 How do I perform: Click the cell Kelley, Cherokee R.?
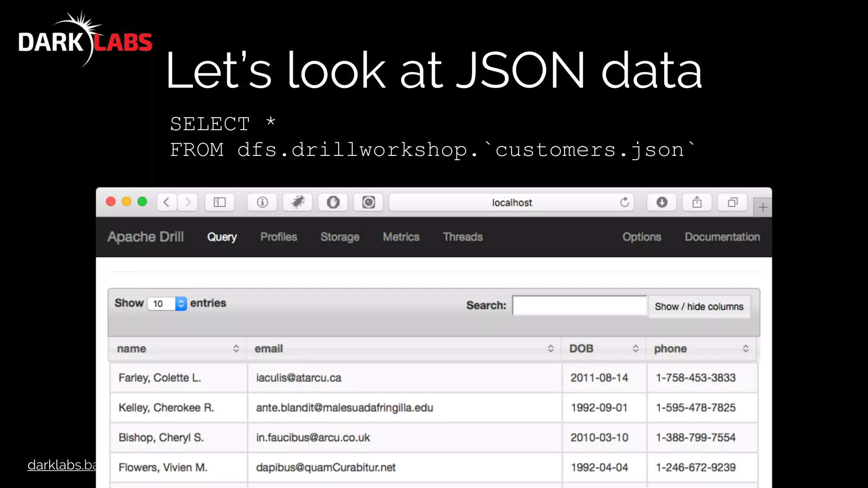coord(178,408)
